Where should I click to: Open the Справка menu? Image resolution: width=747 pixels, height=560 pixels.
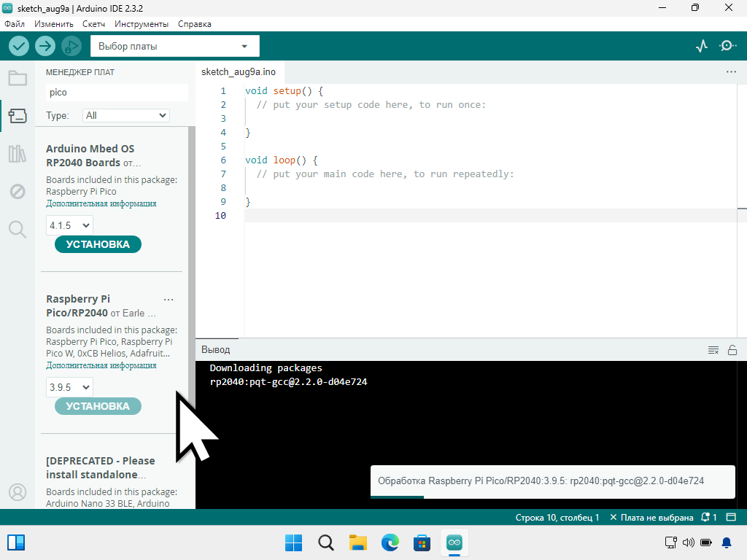194,24
